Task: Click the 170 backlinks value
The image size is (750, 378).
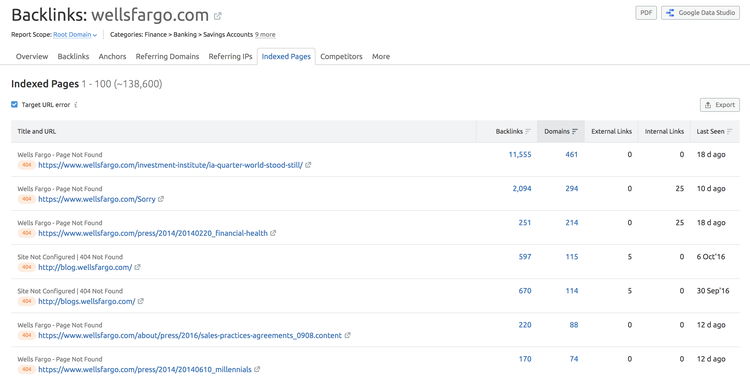Action: coord(525,359)
